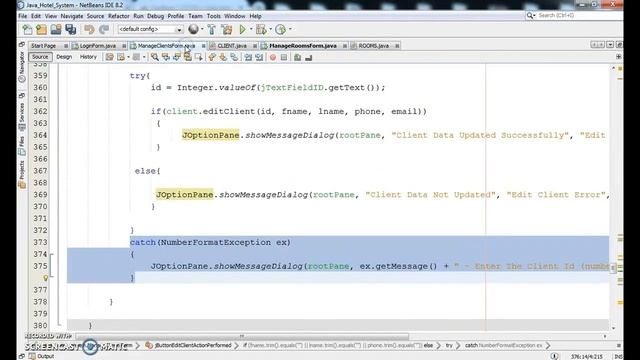Open the Navigate menu
Screen dimensions: 640x360
click(x=72, y=16)
